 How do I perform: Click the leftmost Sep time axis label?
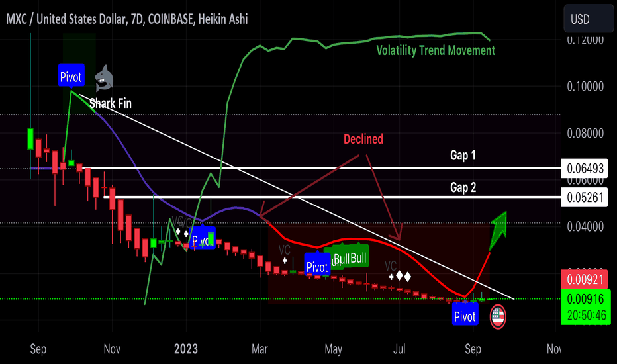click(38, 349)
